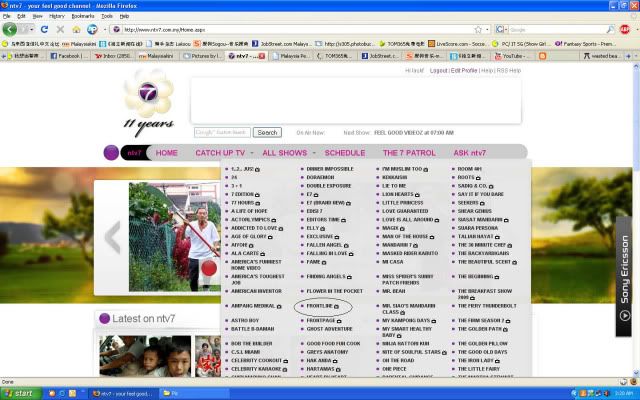Open THE 7 PATROL nav item
Screen dimensions: 640x400
coord(409,153)
